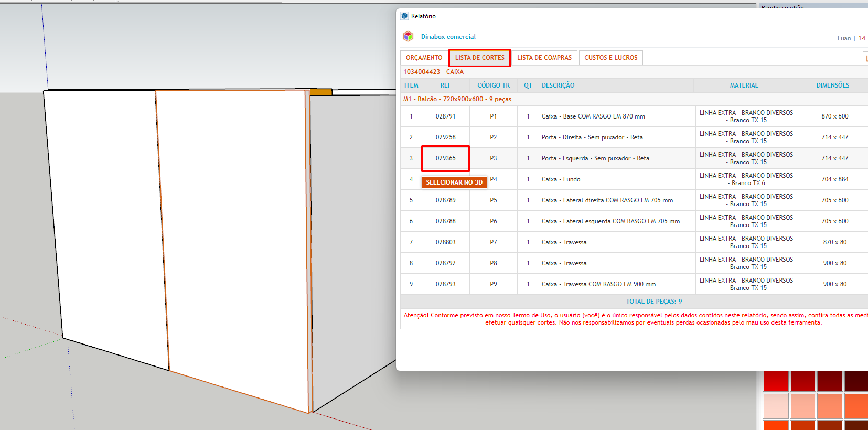Select the Porta - Direita row description
The height and width of the screenshot is (430, 868).
point(592,137)
